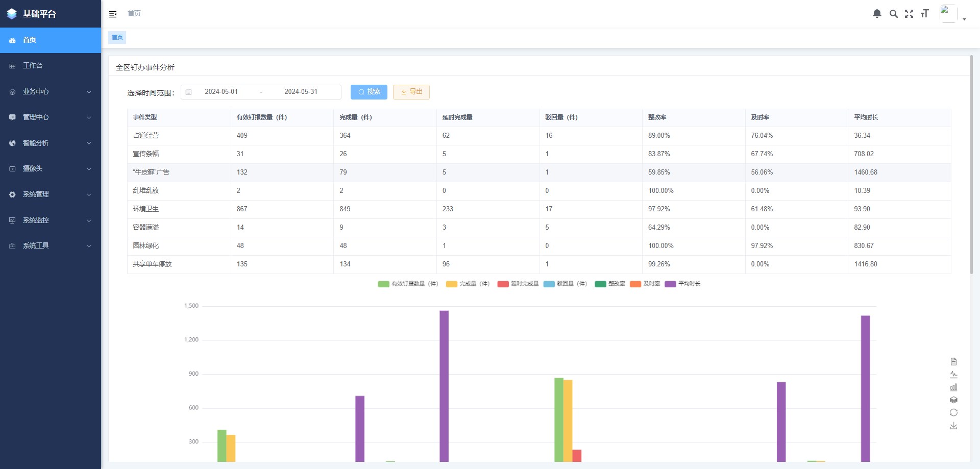980x469 pixels.
Task: Open the search magnifier icon
Action: (x=893, y=14)
